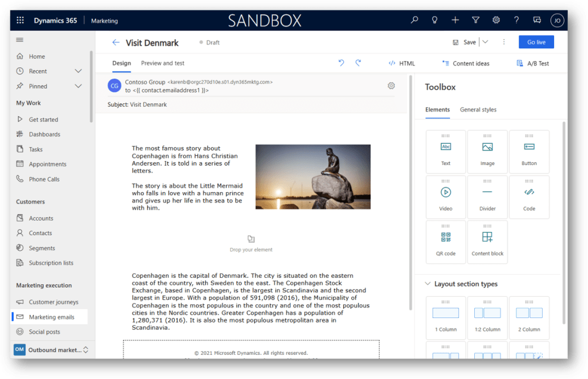Select the QR code element tile
The image size is (588, 379).
pos(445,242)
